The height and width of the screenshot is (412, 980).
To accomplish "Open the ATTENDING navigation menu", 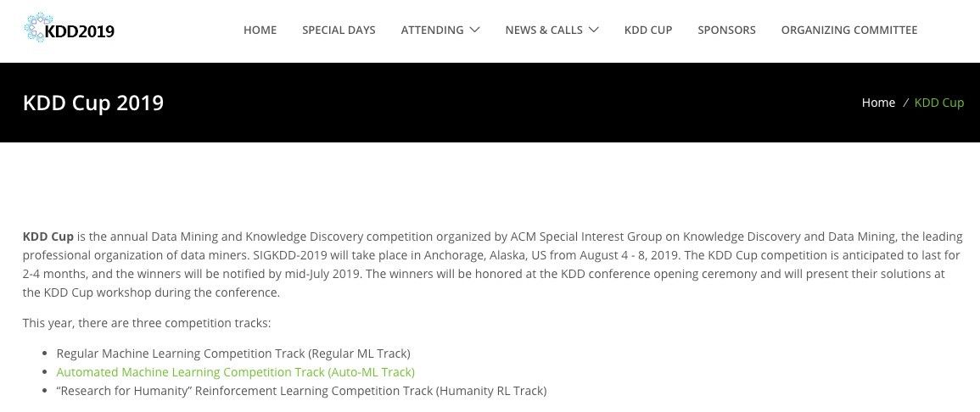I will [x=432, y=30].
